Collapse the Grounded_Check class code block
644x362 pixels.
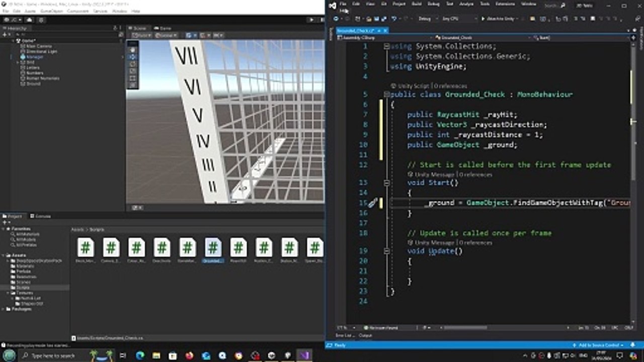(x=387, y=95)
